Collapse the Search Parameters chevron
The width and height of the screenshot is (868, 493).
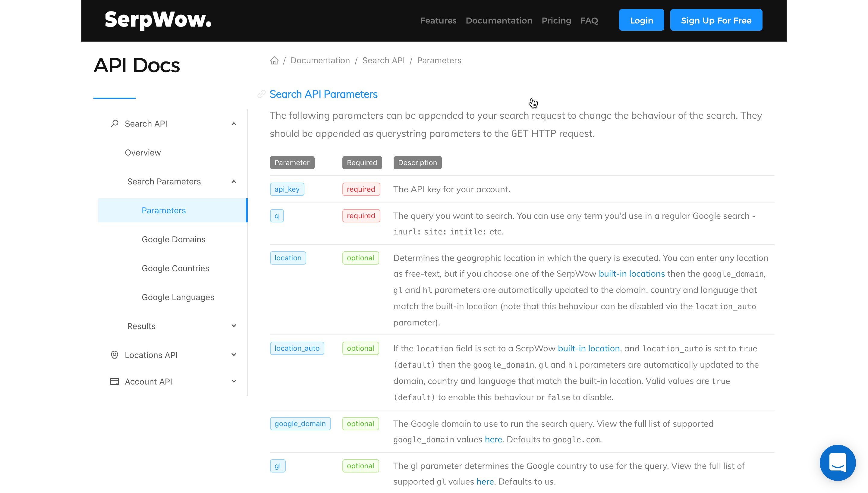coord(234,181)
